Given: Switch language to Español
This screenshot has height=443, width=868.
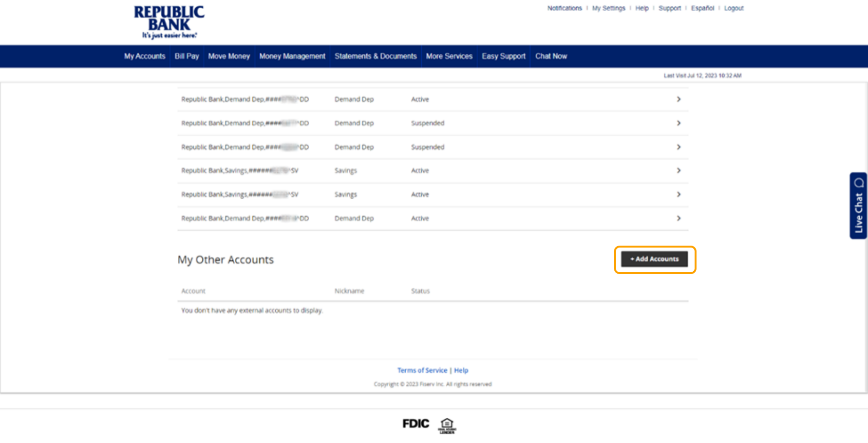Looking at the screenshot, I should click(702, 8).
